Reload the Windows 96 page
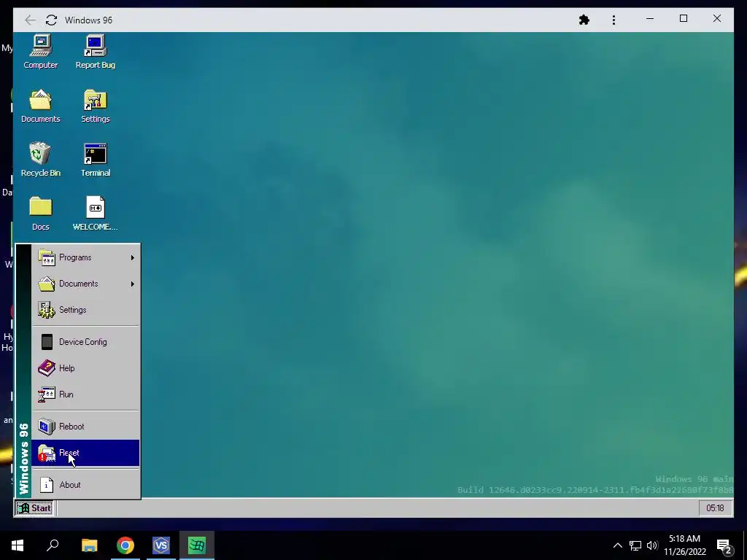Screen dimensions: 747x560 pos(52,20)
